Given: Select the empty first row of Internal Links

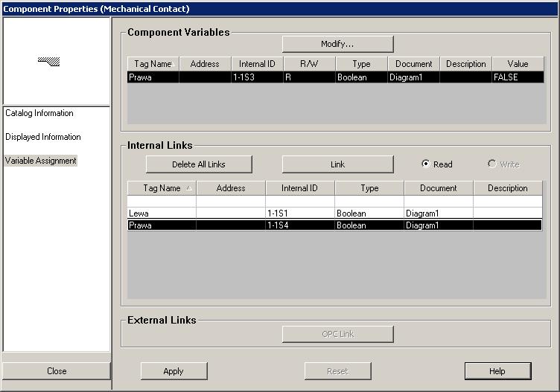Looking at the screenshot, I should click(x=334, y=201).
